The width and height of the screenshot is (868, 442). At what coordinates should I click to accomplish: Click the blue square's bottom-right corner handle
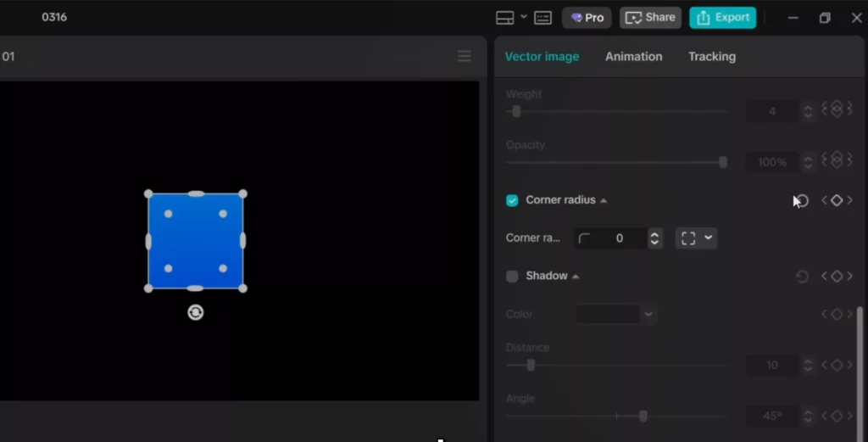[x=242, y=288]
